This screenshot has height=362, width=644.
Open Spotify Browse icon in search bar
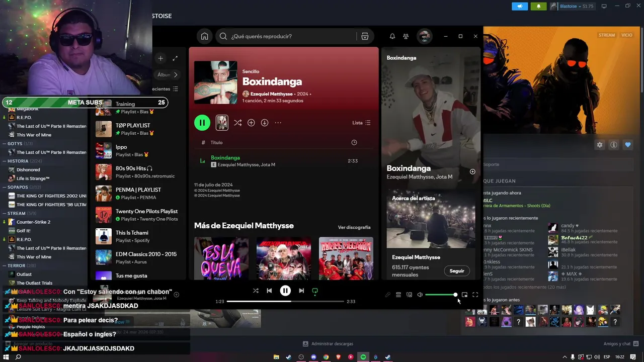(365, 36)
